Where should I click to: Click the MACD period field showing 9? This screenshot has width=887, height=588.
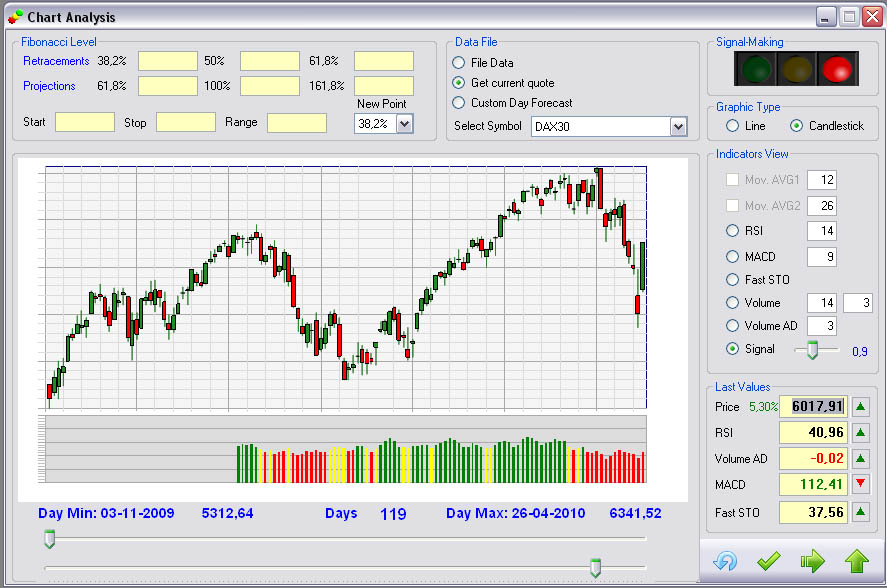point(821,257)
